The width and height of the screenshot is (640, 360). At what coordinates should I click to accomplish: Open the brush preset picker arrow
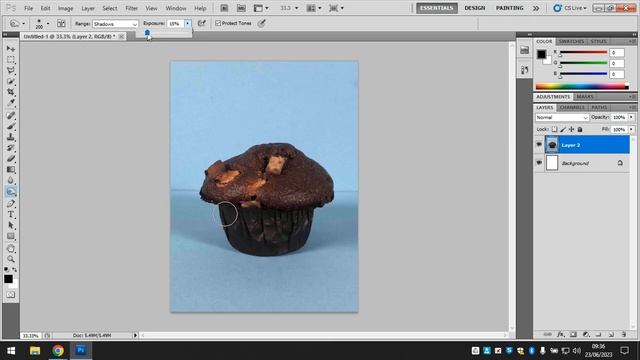click(48, 24)
